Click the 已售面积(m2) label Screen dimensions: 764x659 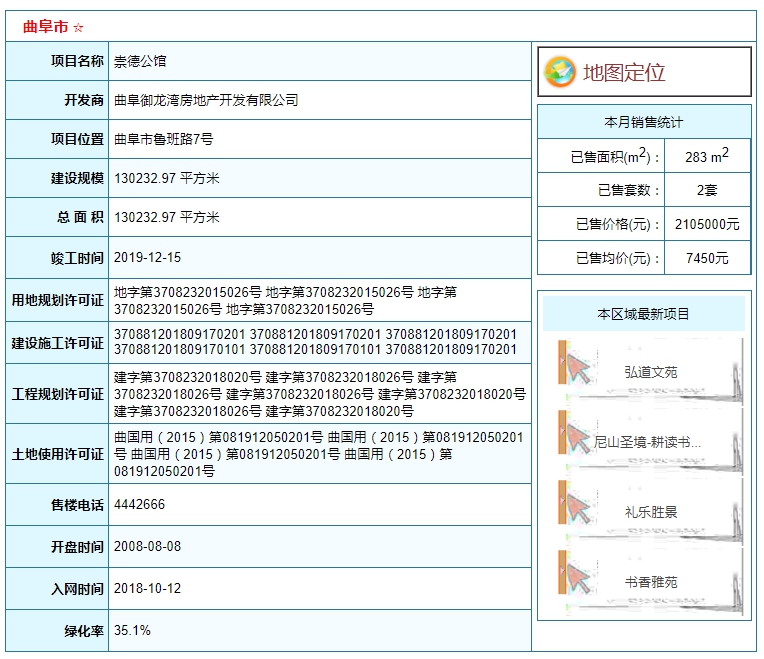(615, 156)
